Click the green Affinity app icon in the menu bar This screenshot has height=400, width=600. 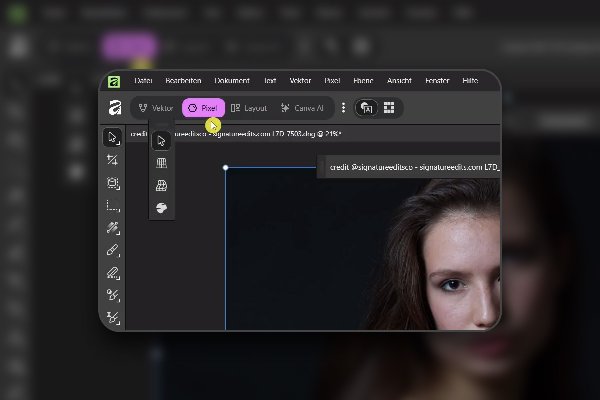(114, 82)
